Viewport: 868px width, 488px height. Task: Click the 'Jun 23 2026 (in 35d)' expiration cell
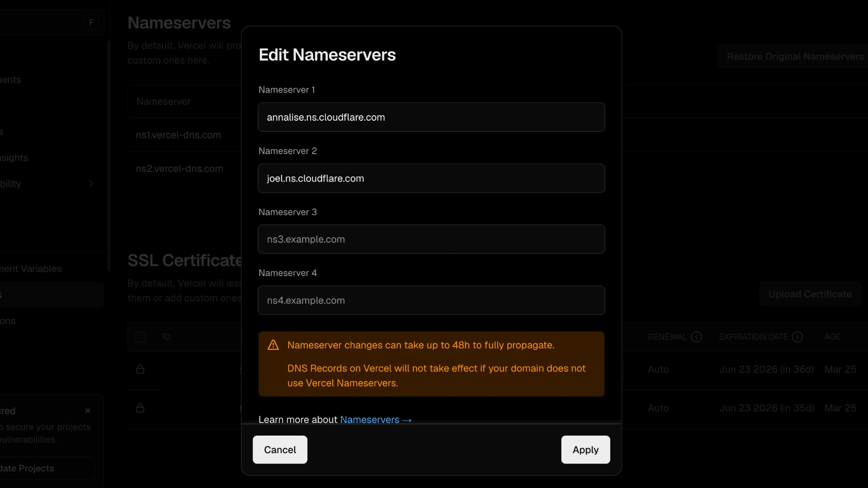point(766,408)
